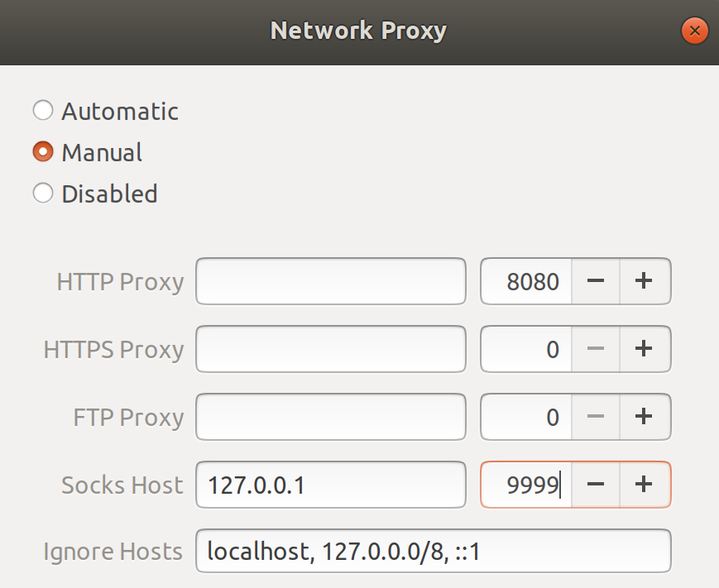Click the HTTP Proxy host field
This screenshot has width=719, height=588.
click(x=331, y=281)
